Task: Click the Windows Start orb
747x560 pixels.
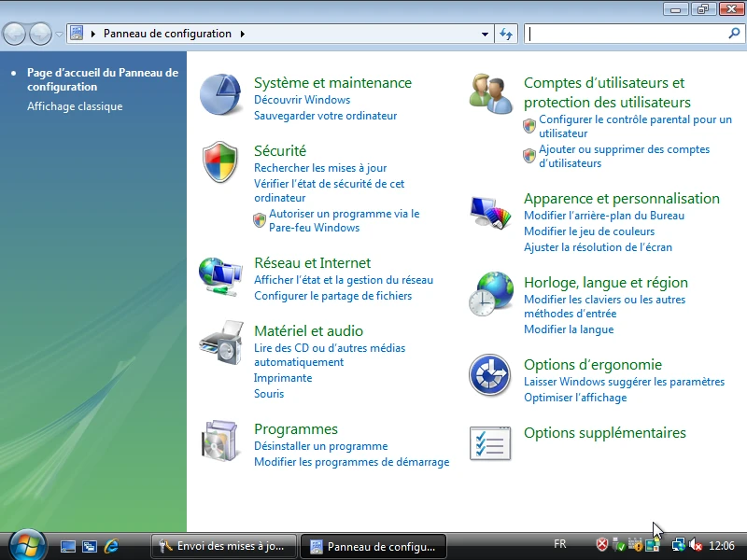Action: point(27,545)
